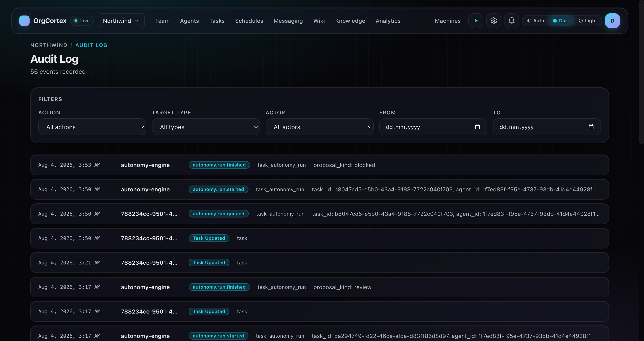Image resolution: width=644 pixels, height=341 pixels.
Task: Click actor 788234cc-9501-4... in queued row
Action: click(x=149, y=214)
